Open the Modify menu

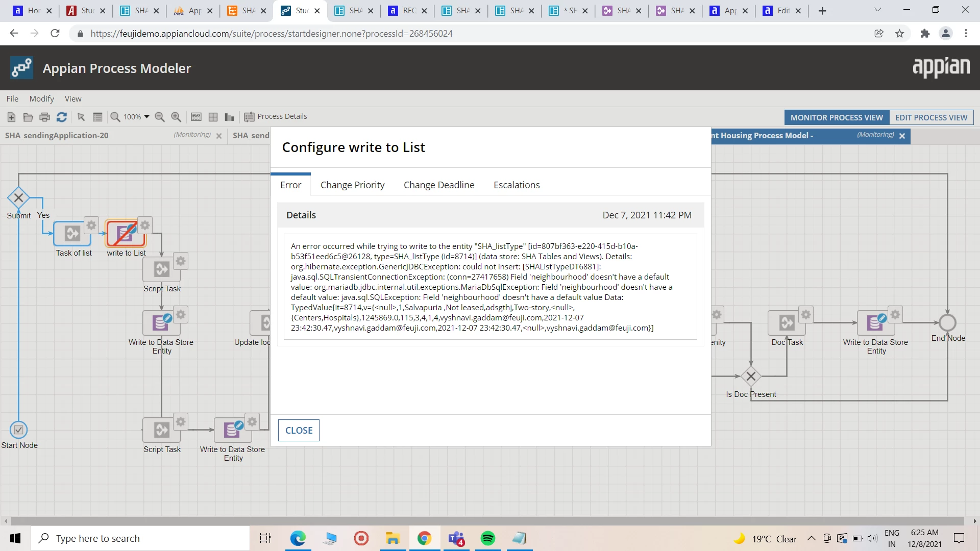(41, 98)
